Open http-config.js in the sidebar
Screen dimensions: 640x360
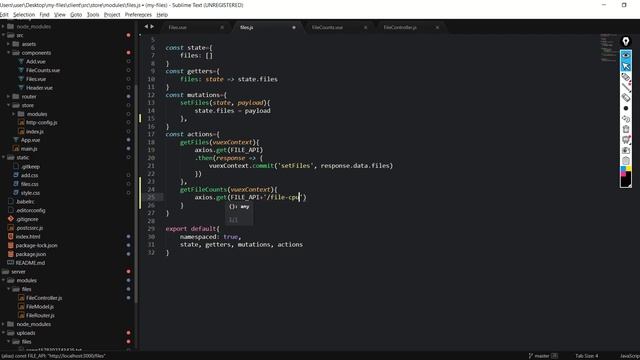(42, 122)
